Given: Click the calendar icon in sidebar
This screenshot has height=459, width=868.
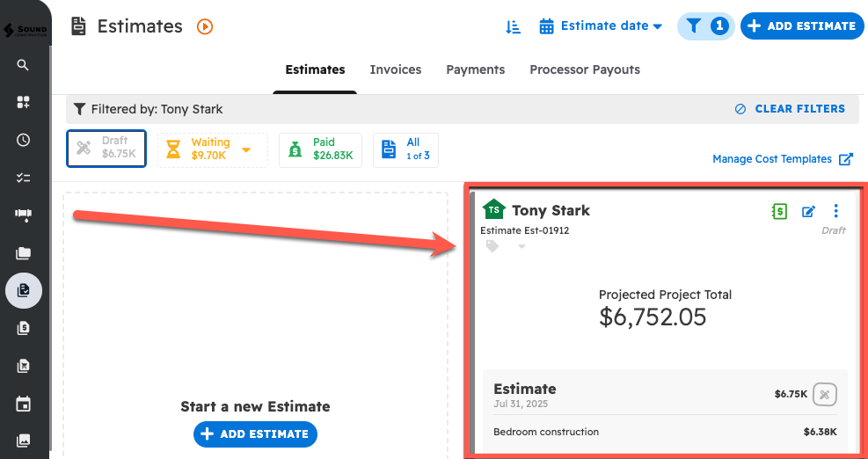Looking at the screenshot, I should pyautogui.click(x=24, y=404).
